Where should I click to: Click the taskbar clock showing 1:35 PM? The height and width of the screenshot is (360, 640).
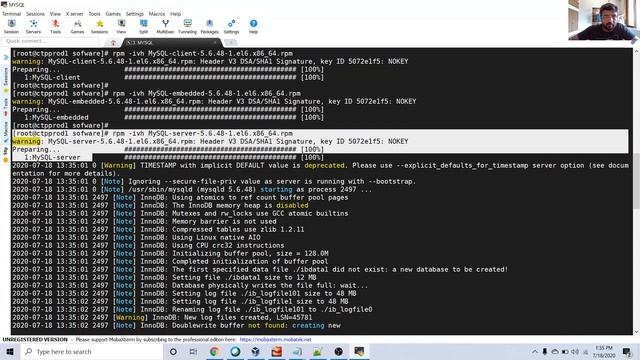pos(604,351)
